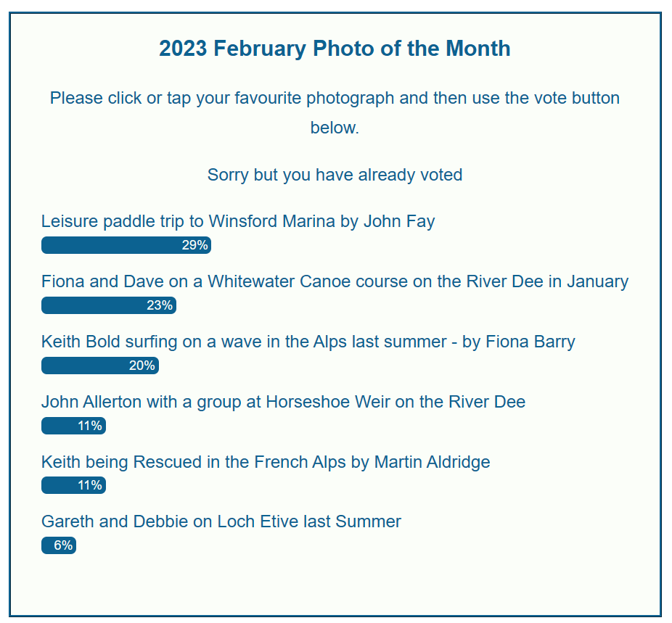Select the Leisure paddle trip to Winsford Marina option

coord(238,221)
